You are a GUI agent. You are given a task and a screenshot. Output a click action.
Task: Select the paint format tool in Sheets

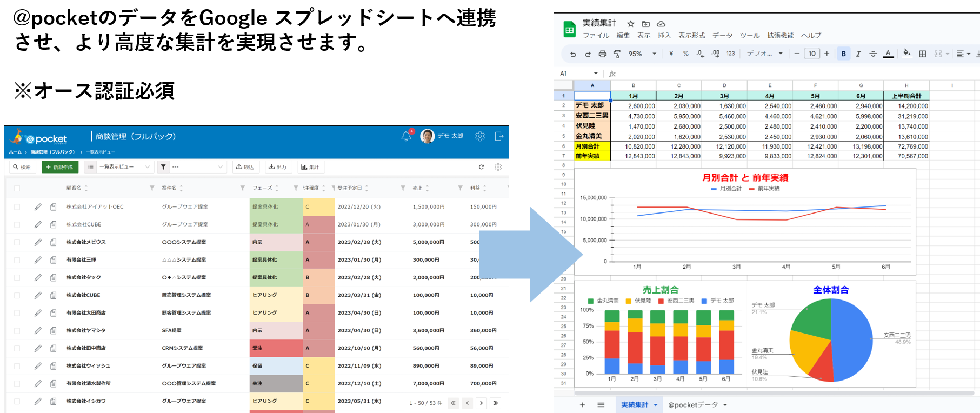click(617, 54)
